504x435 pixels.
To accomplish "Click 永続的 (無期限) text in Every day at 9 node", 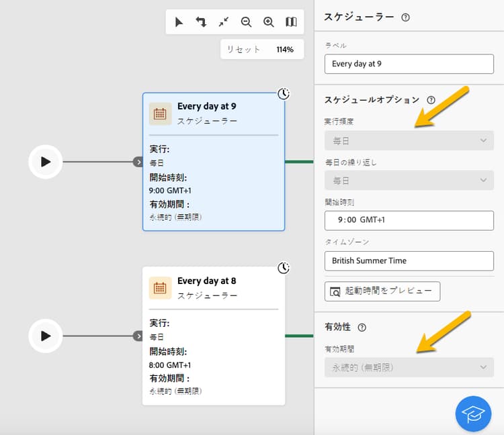I will pyautogui.click(x=175, y=217).
